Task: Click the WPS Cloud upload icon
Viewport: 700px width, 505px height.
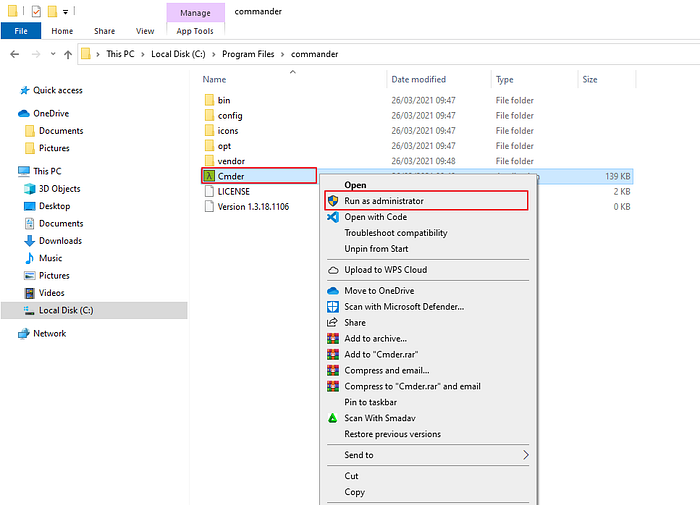Action: tap(333, 270)
